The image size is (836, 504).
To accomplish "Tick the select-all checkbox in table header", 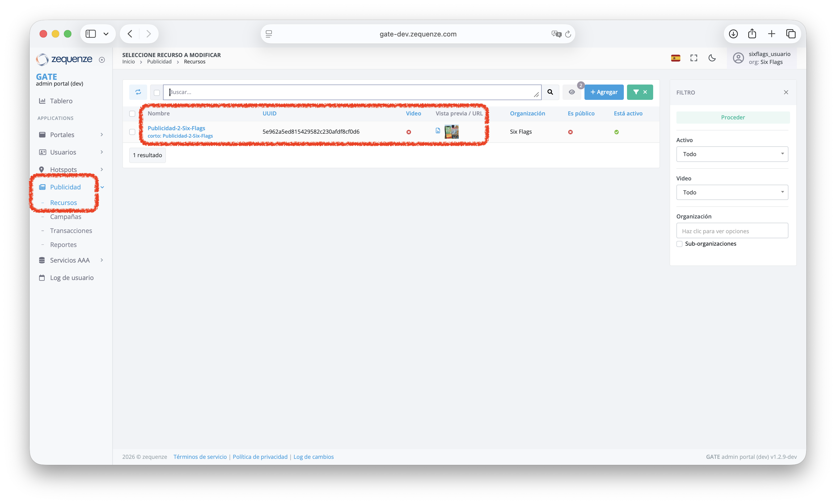I will point(132,114).
